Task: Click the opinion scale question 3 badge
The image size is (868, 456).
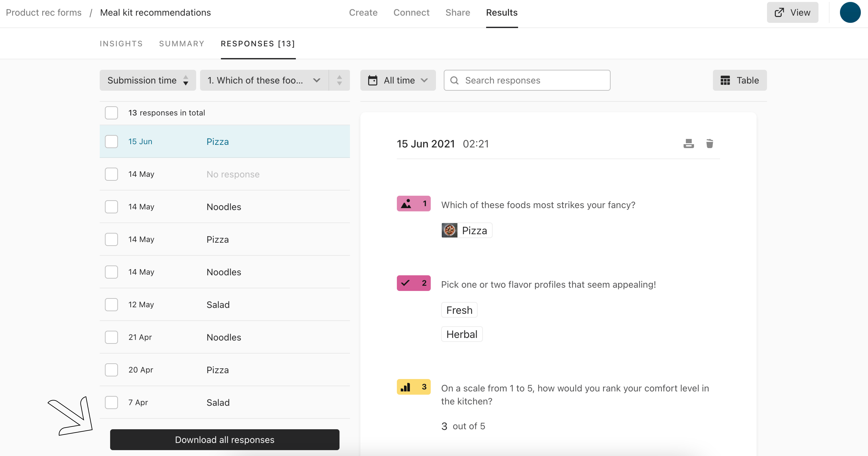Action: [413, 387]
